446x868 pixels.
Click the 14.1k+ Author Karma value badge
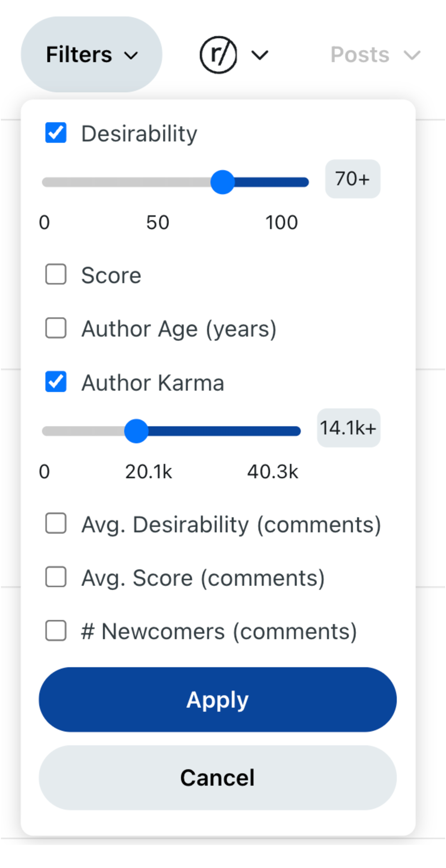(348, 428)
